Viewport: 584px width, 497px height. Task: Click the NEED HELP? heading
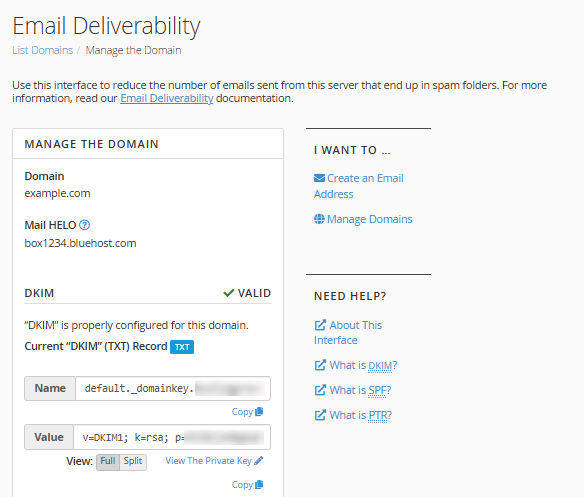pyautogui.click(x=350, y=296)
